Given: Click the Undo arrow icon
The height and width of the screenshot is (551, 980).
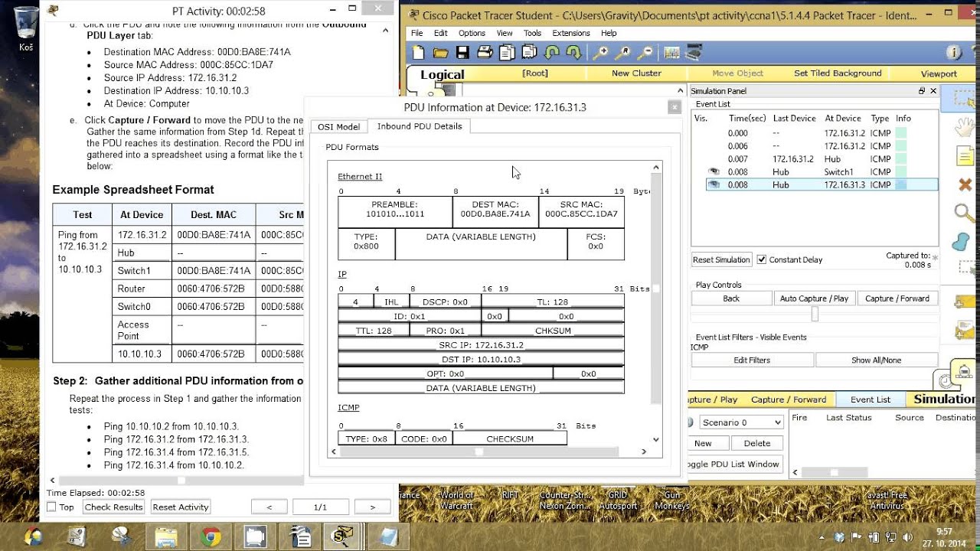Looking at the screenshot, I should 551,53.
